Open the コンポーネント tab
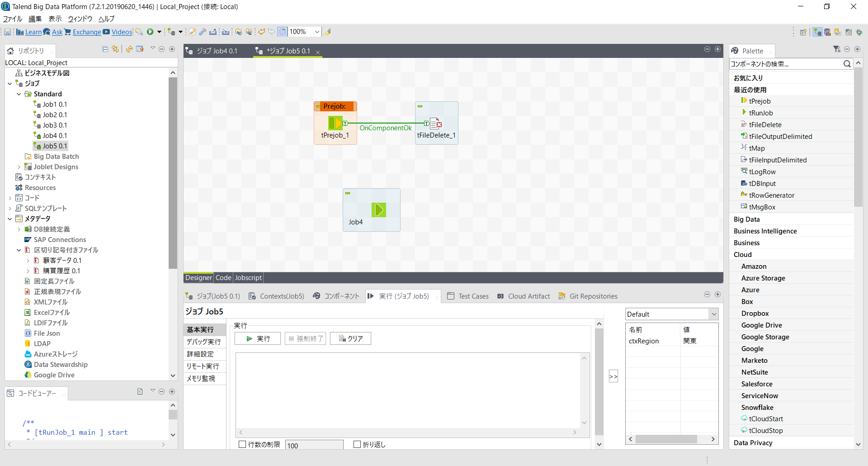This screenshot has height=466, width=868. click(x=336, y=296)
